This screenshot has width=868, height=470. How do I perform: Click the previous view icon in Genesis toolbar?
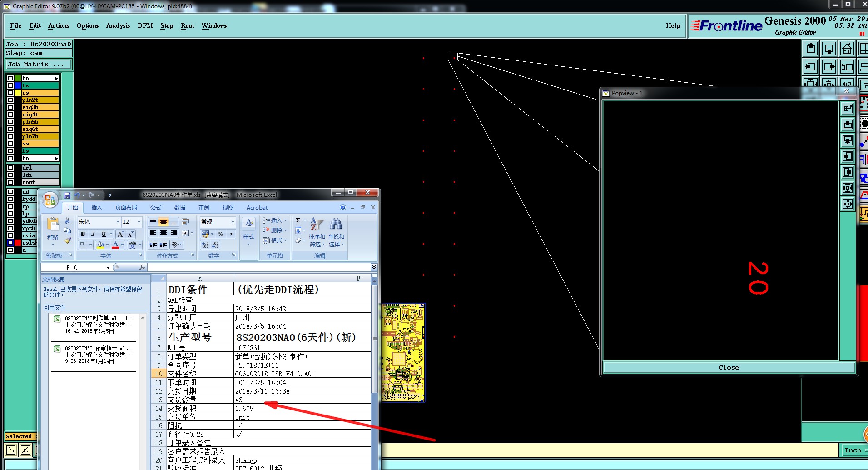pos(847,67)
